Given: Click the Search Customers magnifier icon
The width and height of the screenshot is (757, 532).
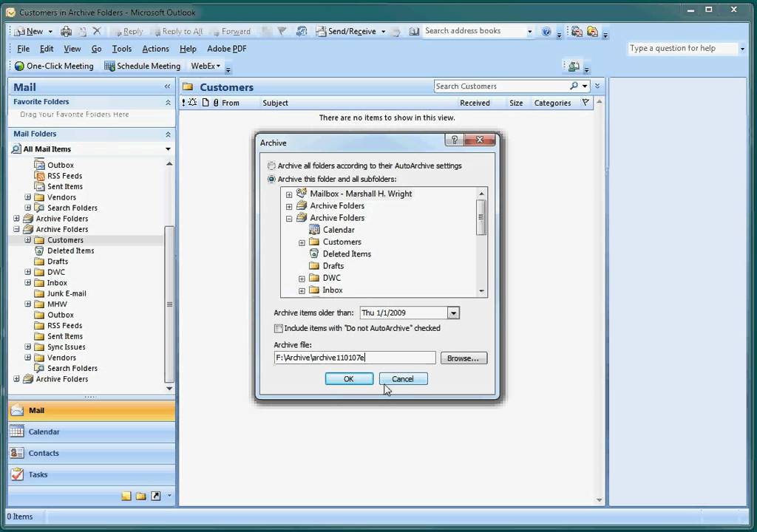Looking at the screenshot, I should [x=574, y=86].
